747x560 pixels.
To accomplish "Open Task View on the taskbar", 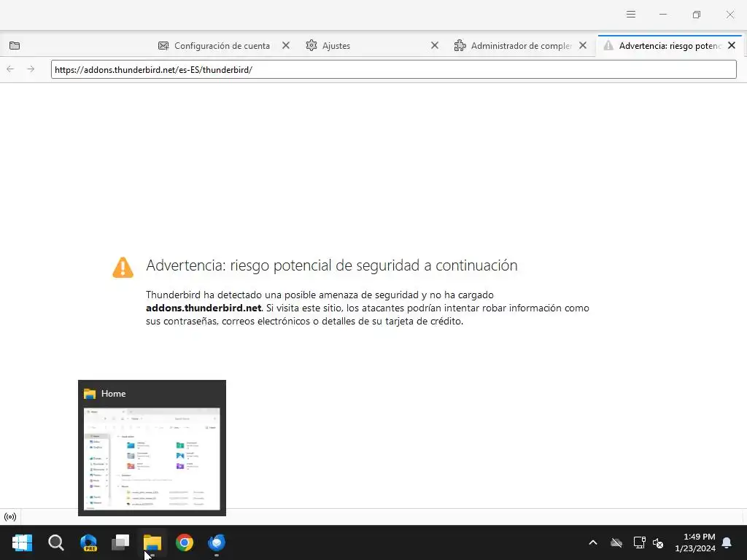I will pyautogui.click(x=120, y=542).
